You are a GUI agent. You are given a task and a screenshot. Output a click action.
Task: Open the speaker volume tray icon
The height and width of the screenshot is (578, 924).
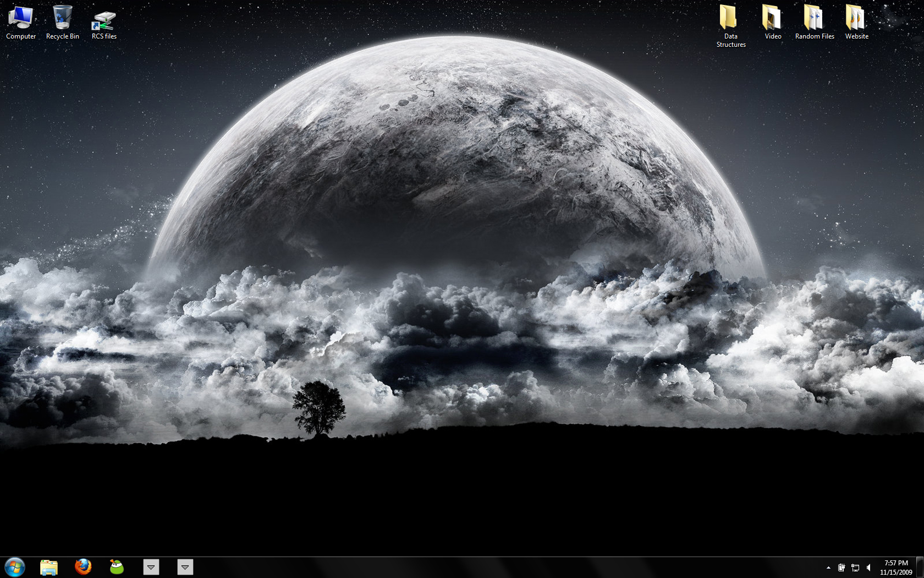click(x=869, y=568)
